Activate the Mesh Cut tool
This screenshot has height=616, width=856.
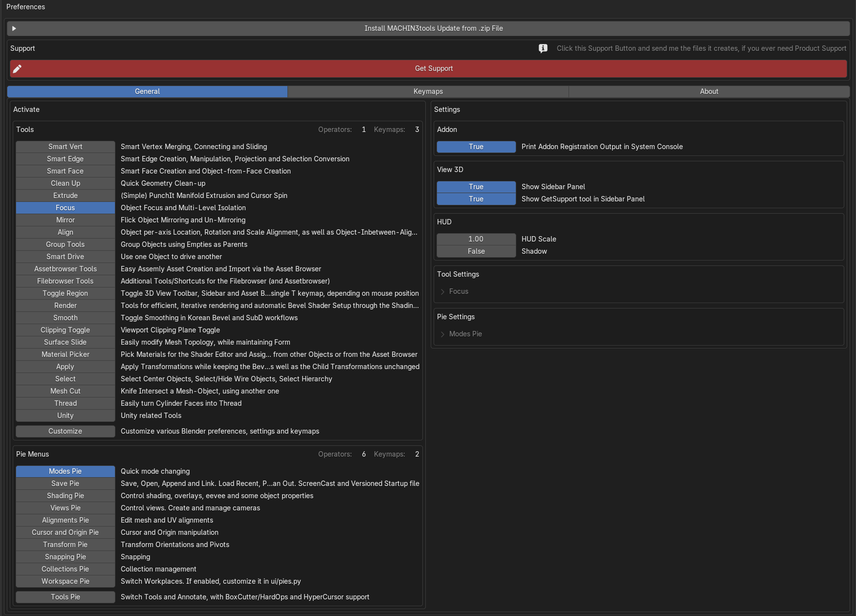pos(66,391)
